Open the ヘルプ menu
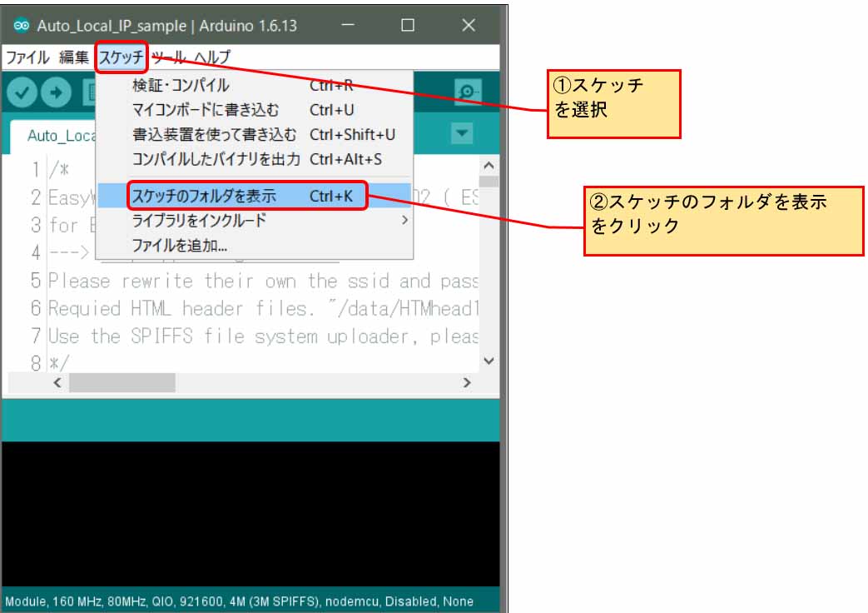The image size is (868, 613). [212, 57]
